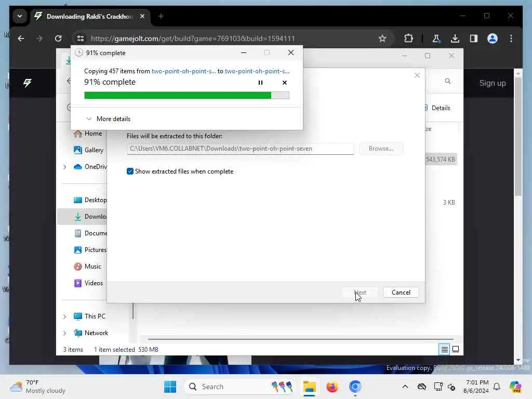This screenshot has width=532, height=399.
Task: Click the green copy progress bar
Action: (187, 96)
